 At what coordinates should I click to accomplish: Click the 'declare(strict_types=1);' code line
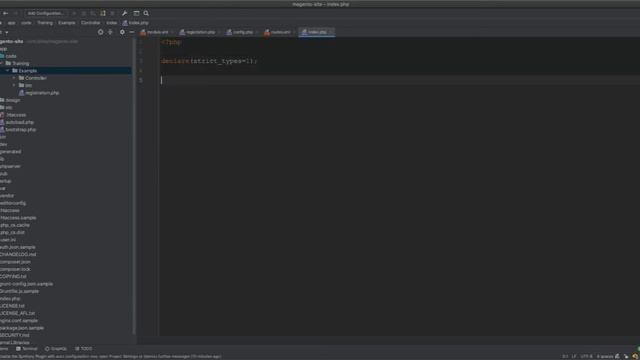[209, 61]
